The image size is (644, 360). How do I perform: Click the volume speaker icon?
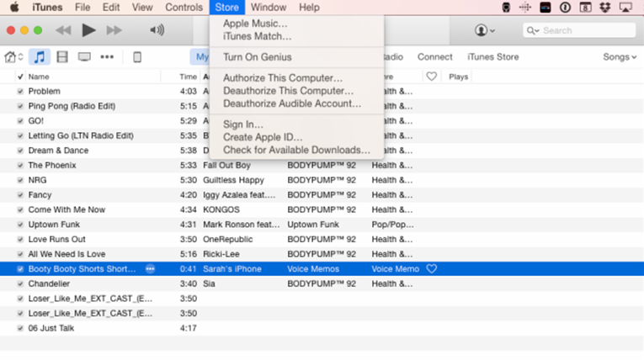click(x=157, y=30)
